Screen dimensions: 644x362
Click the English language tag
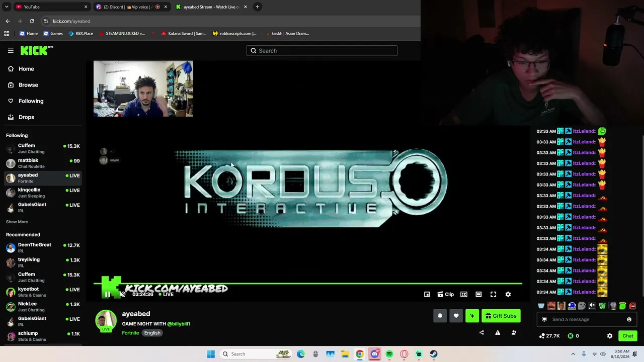pyautogui.click(x=152, y=333)
